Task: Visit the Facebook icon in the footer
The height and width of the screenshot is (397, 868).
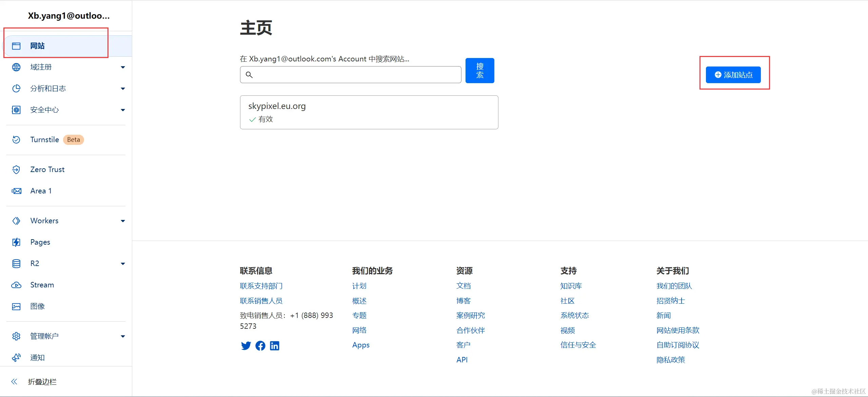Action: [260, 345]
